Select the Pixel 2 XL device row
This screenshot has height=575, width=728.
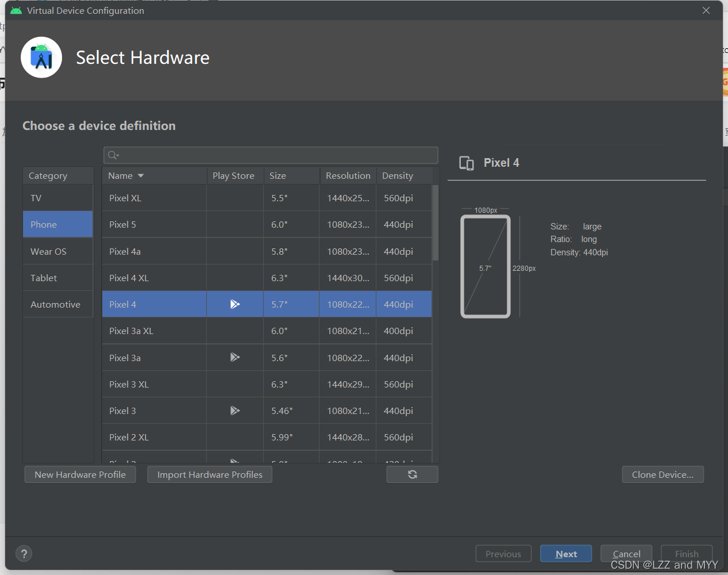pos(267,437)
